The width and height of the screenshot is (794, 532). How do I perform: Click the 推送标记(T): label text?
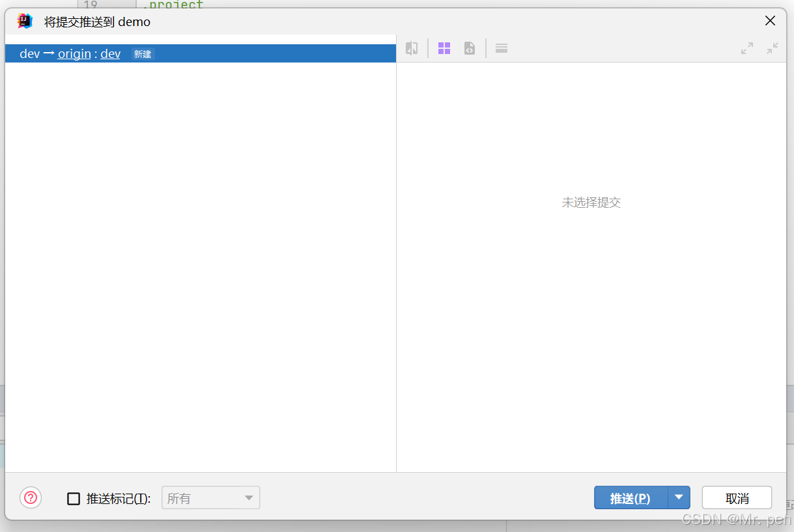click(x=119, y=499)
